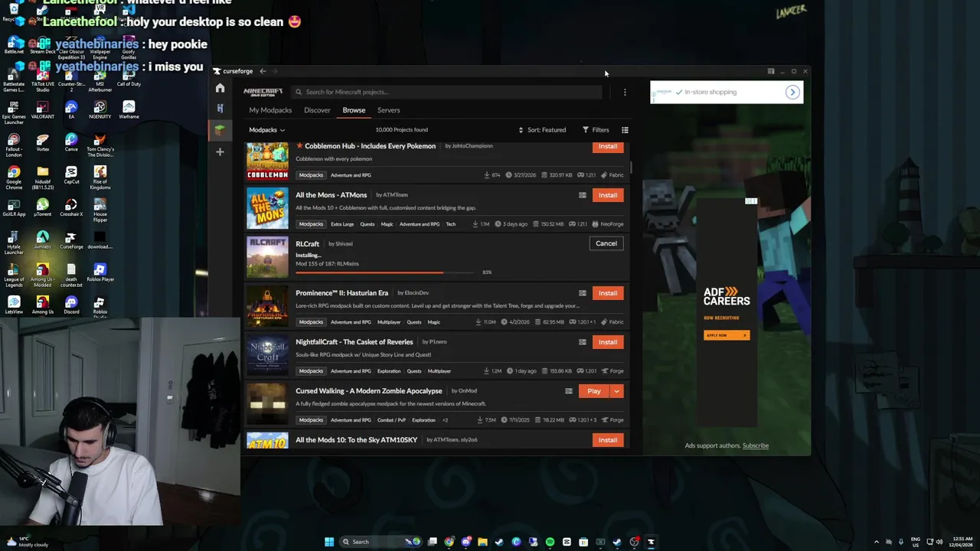Open Roblox Player desktop shortcut
This screenshot has height=551, width=980.
(x=100, y=272)
